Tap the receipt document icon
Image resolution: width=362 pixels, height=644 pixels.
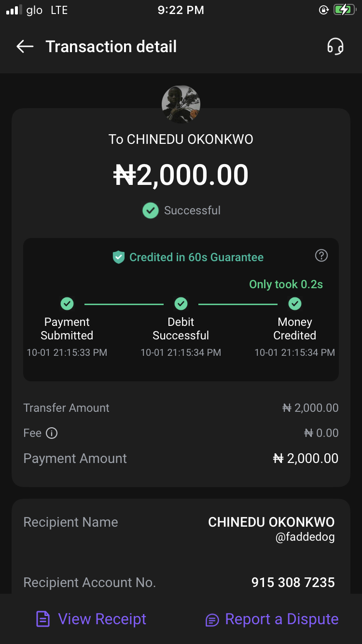coord(43,619)
